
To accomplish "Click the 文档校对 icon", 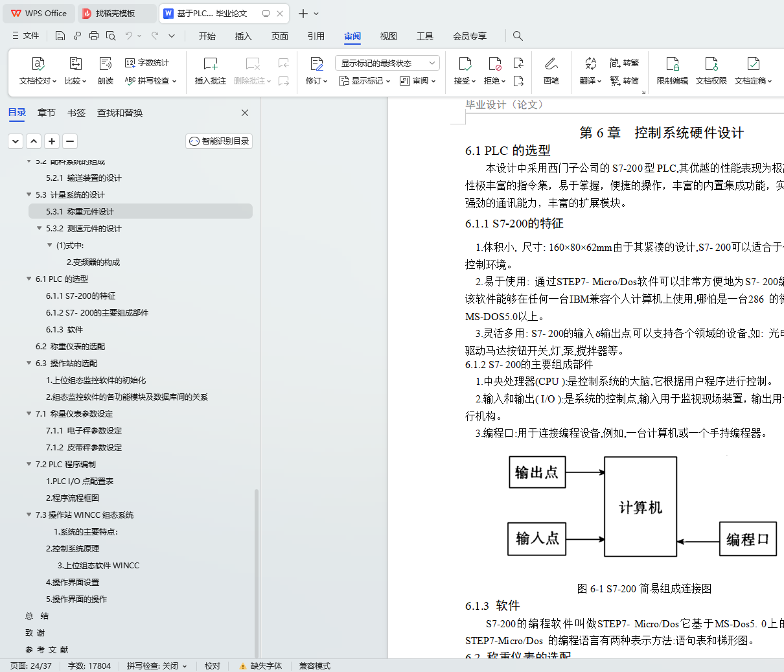I will point(38,64).
